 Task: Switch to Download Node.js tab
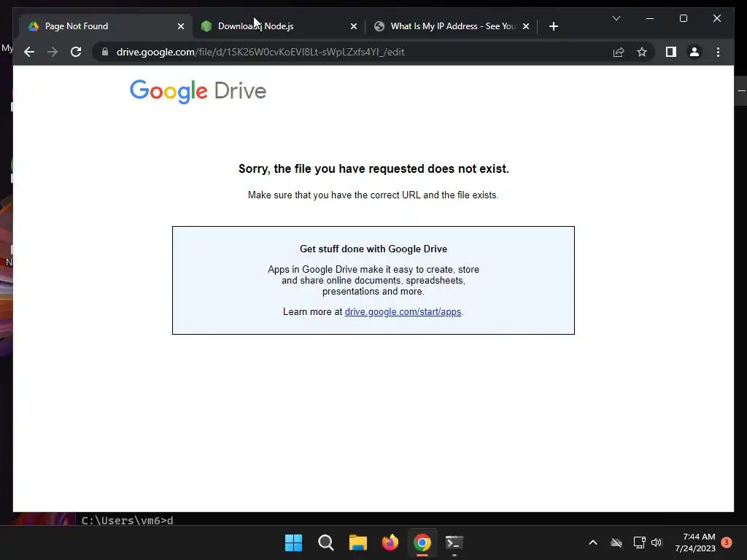[279, 26]
